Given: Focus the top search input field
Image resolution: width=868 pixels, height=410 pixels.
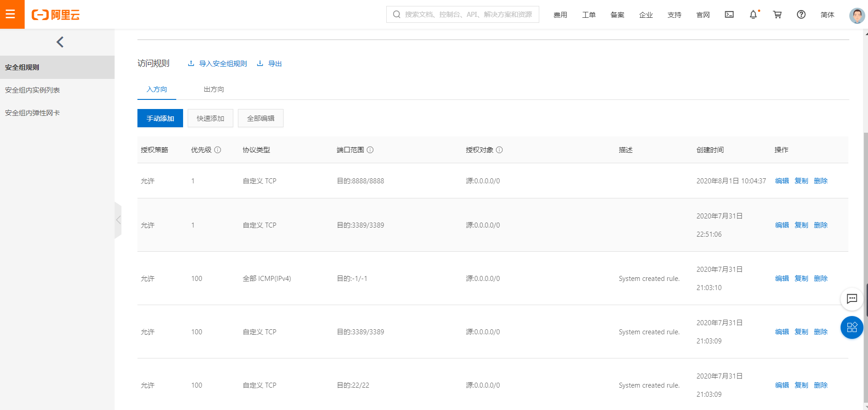Looking at the screenshot, I should tap(463, 15).
